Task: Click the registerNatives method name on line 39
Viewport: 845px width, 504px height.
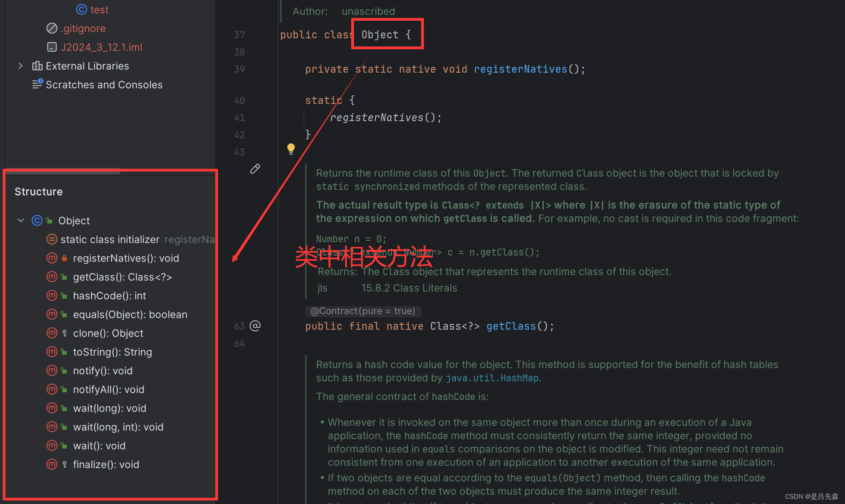Action: [x=520, y=69]
